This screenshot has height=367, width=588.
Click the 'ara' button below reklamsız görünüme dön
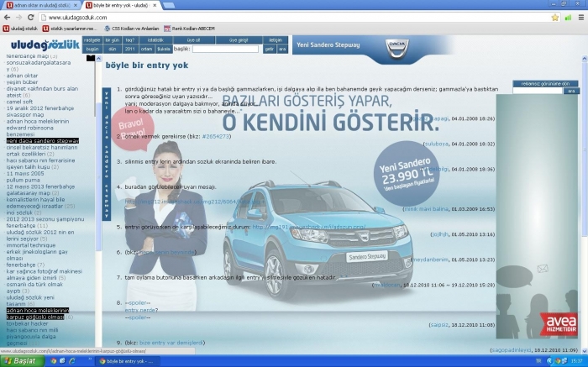[571, 91]
